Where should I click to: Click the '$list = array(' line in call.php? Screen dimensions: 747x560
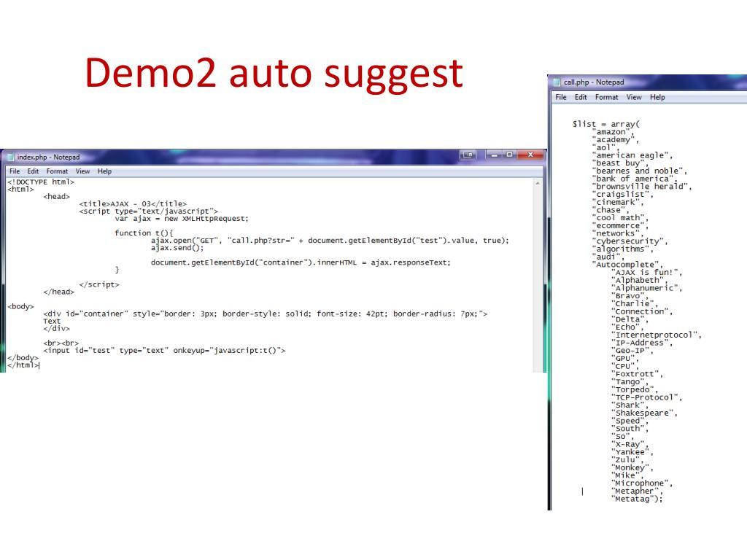(606, 124)
